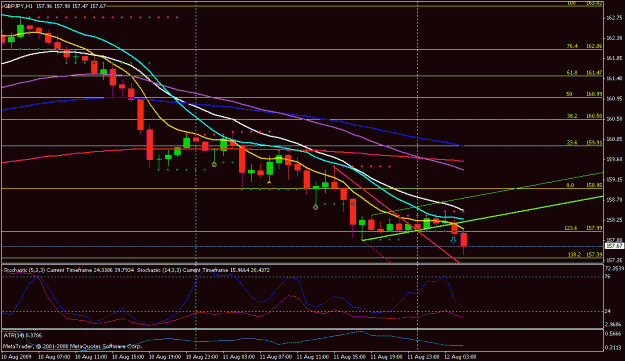Select the 38.2 Fibonacci label at 160.50

[584, 116]
